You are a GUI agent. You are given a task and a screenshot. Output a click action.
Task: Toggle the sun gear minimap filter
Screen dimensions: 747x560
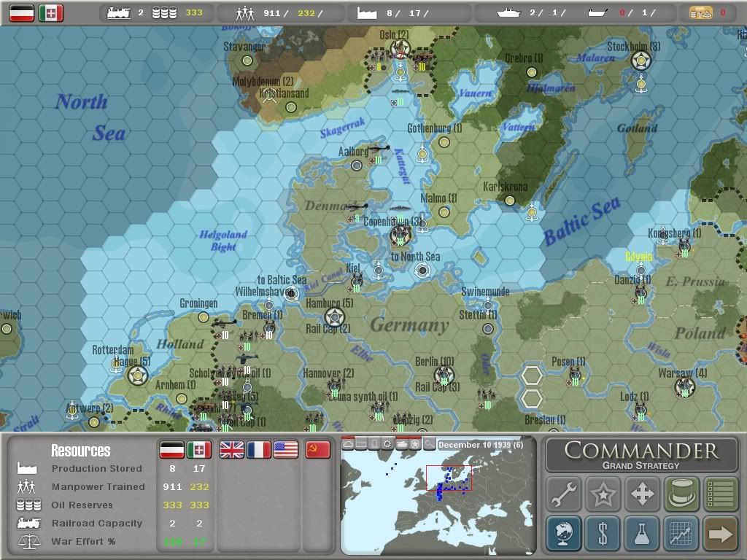pyautogui.click(x=388, y=444)
